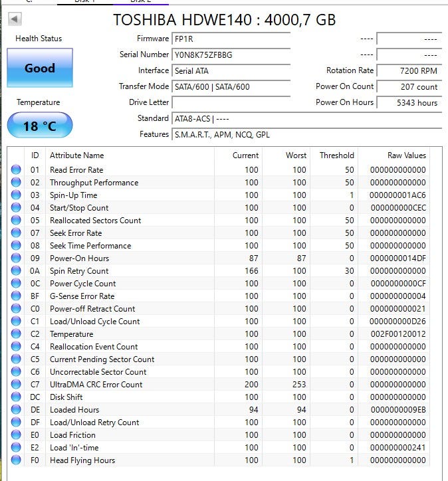Click the Interface field Serial ATA

click(x=231, y=71)
